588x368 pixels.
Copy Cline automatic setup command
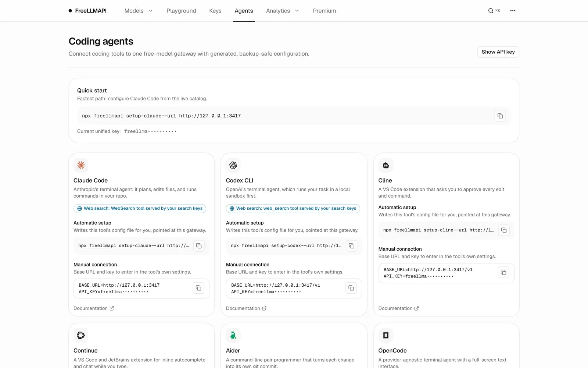504,230
